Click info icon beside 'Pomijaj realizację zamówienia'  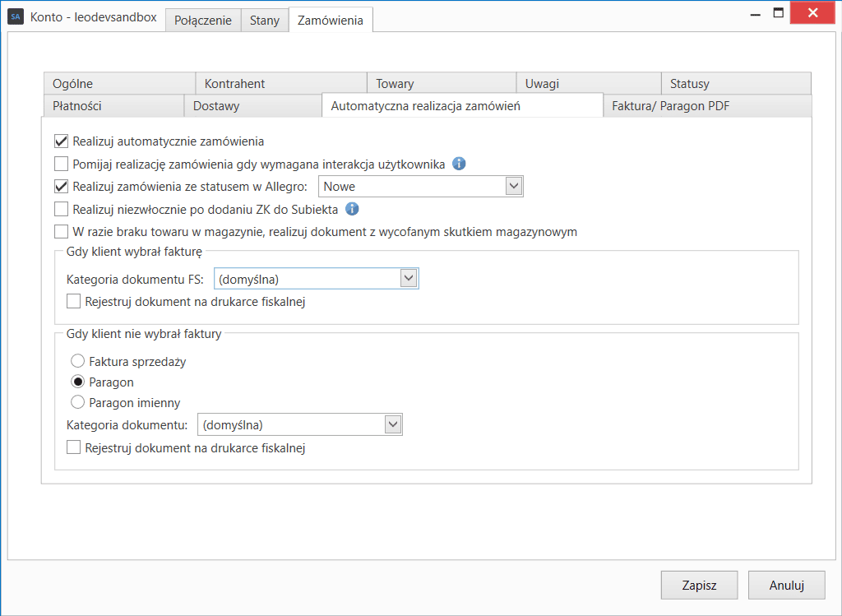459,164
